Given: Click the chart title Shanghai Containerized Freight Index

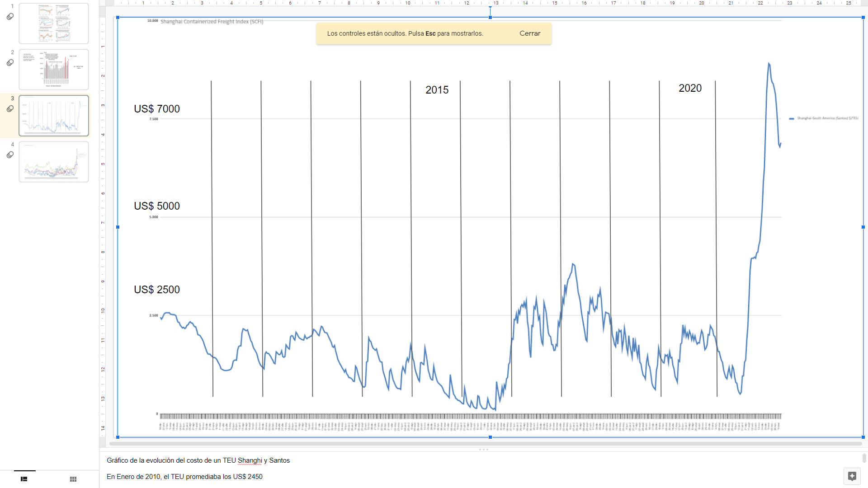Looking at the screenshot, I should point(212,22).
